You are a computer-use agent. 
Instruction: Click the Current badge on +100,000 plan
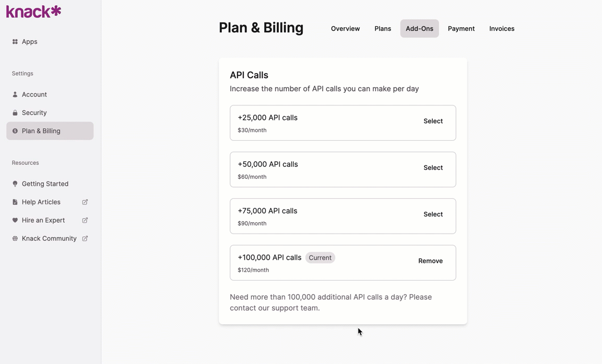(320, 258)
